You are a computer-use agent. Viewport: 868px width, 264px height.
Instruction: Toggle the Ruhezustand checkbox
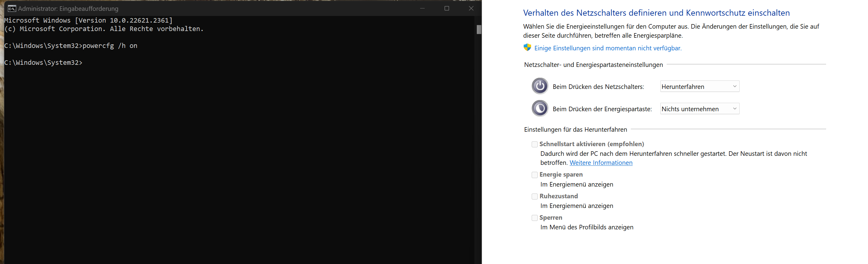534,197
